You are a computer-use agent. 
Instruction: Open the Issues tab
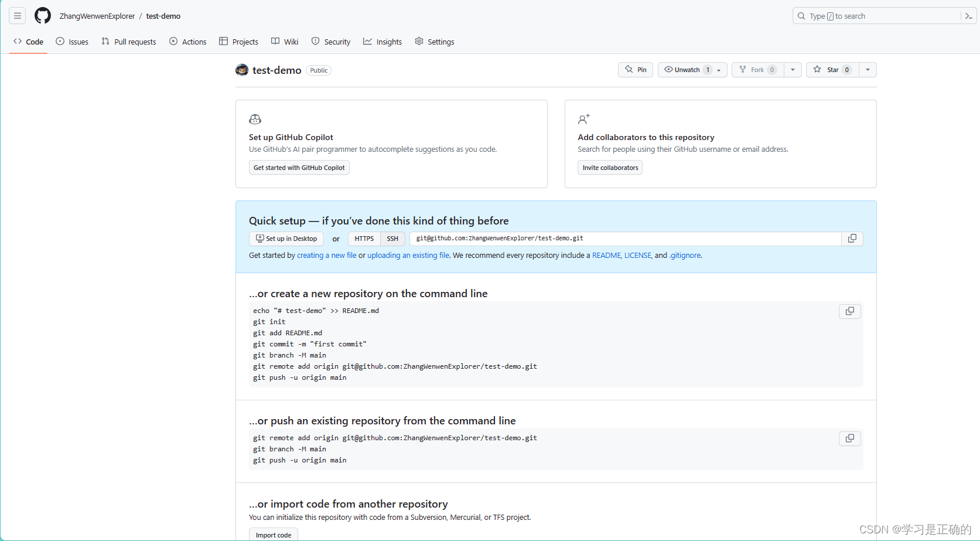pos(72,42)
